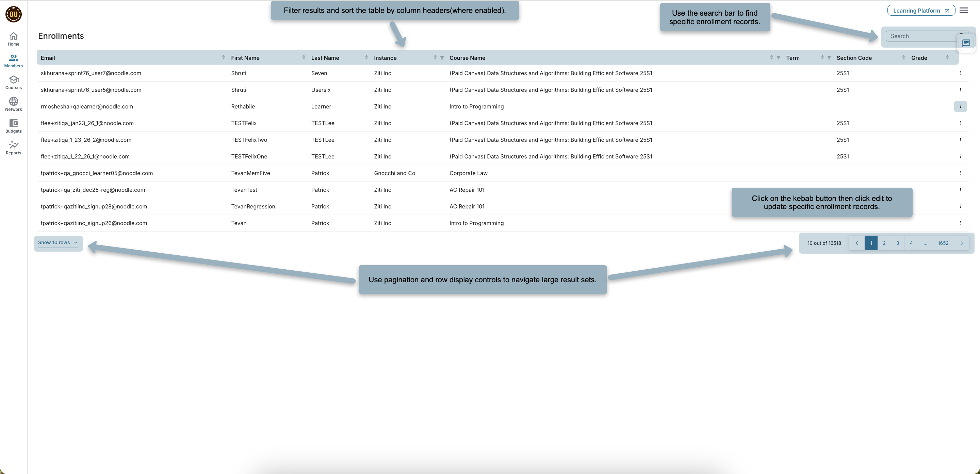Open kebab menu for skhurana+sprint76_user7 row
980x474 pixels.
(960, 73)
